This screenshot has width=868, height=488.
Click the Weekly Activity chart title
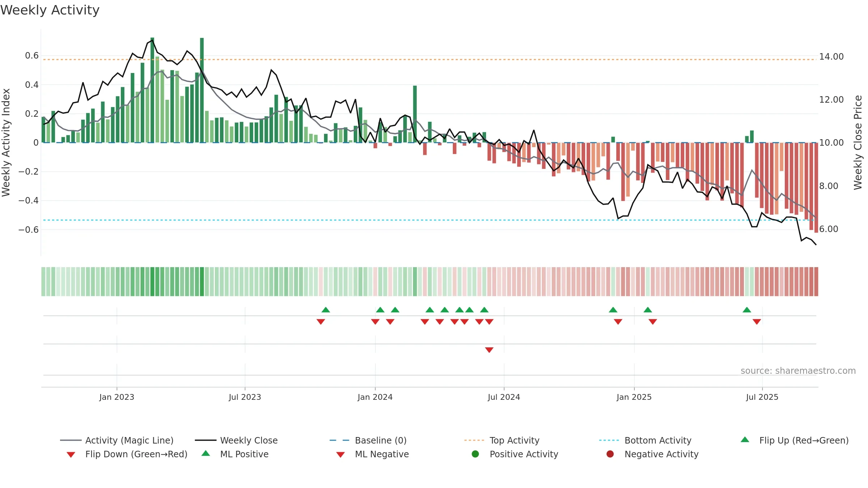(x=50, y=10)
